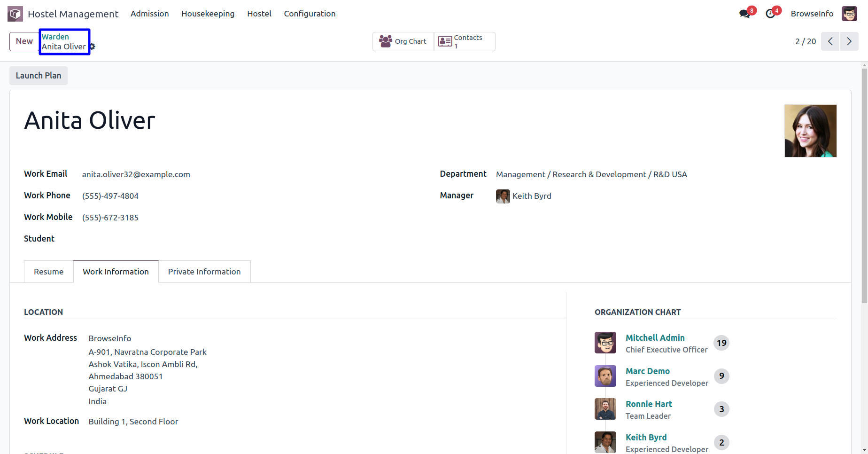Switch to the Private Information tab
The height and width of the screenshot is (454, 868).
(204, 272)
